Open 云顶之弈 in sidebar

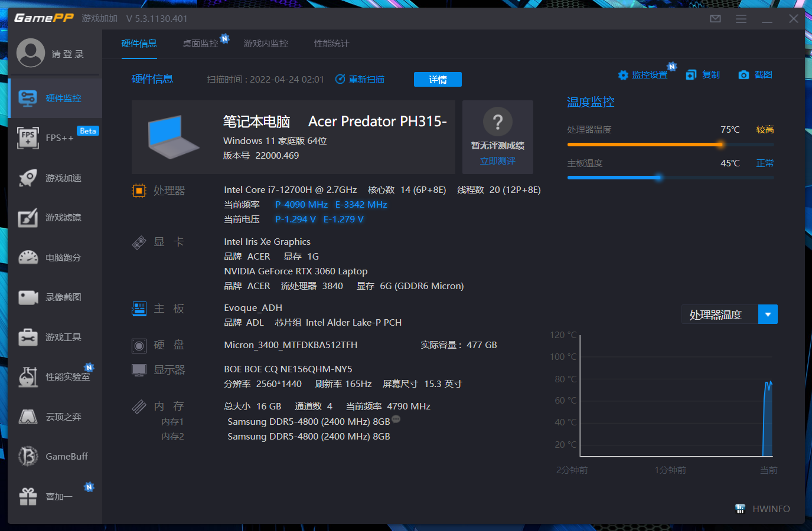tap(56, 417)
